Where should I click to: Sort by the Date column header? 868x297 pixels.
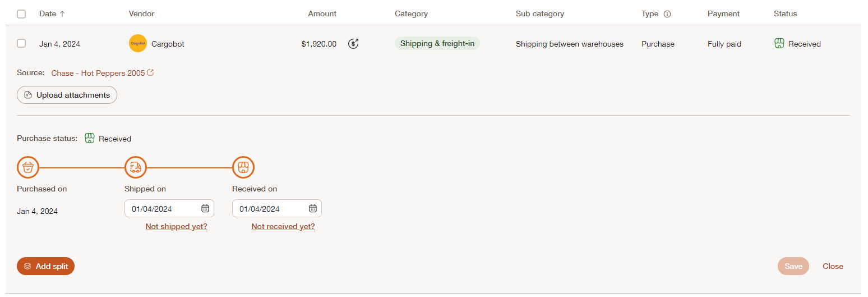pos(52,13)
